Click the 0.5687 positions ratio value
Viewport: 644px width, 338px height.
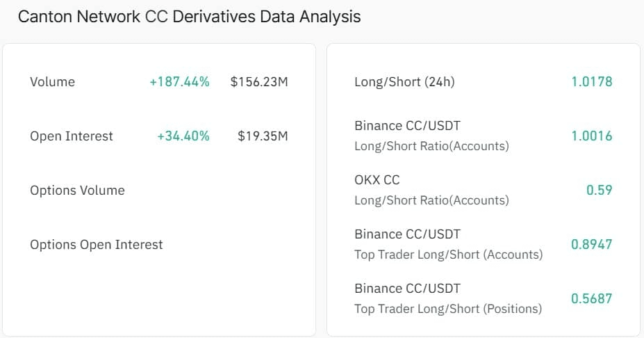[592, 299]
